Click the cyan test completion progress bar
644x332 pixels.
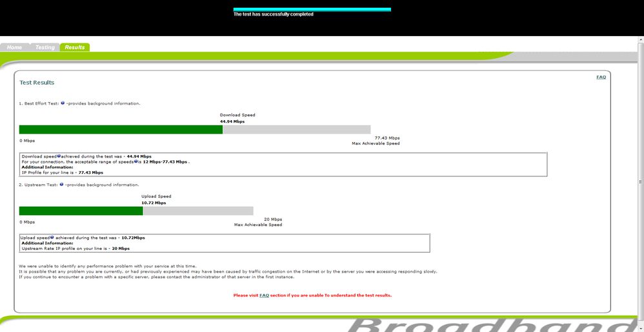312,10
